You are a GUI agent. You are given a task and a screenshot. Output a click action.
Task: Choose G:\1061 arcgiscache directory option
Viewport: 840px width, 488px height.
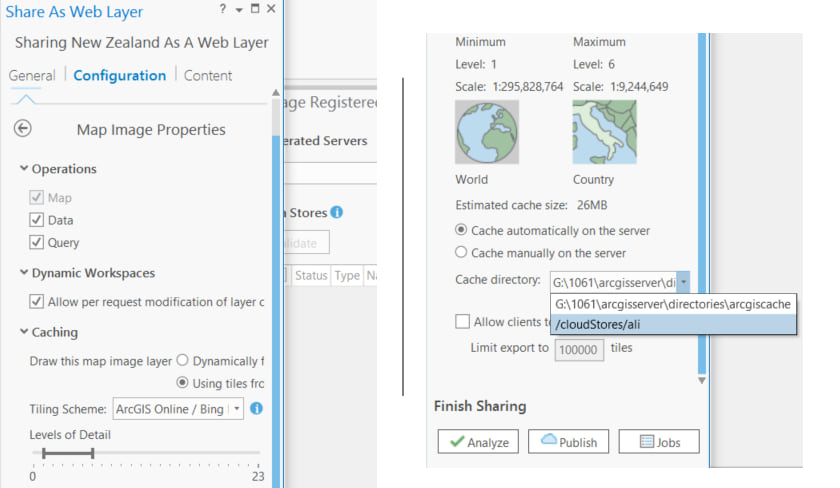click(x=673, y=304)
